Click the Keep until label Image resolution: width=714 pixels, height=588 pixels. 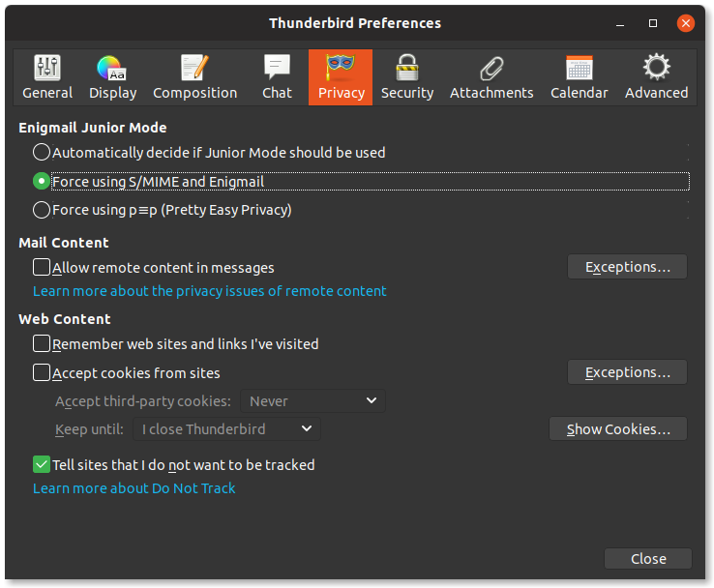click(x=89, y=428)
